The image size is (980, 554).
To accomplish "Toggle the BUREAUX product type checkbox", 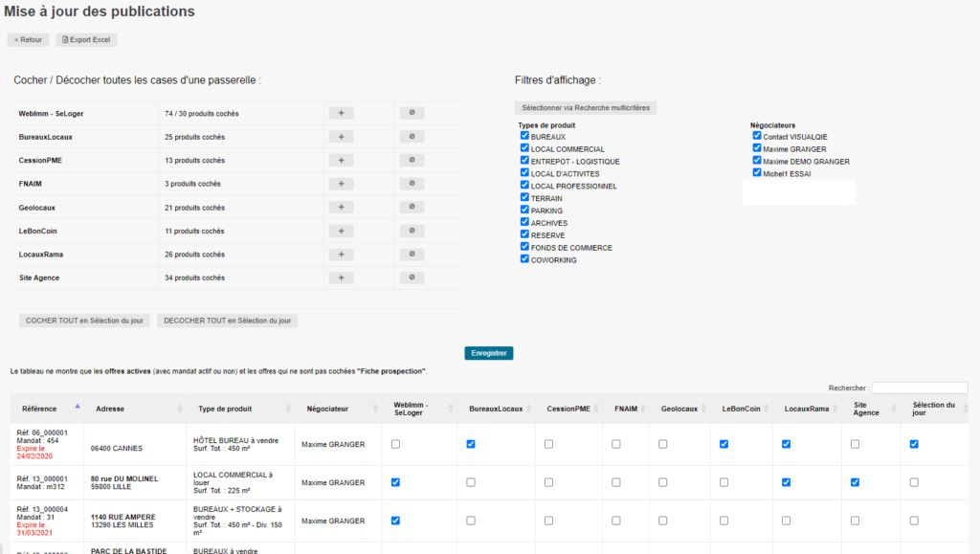I will point(524,137).
